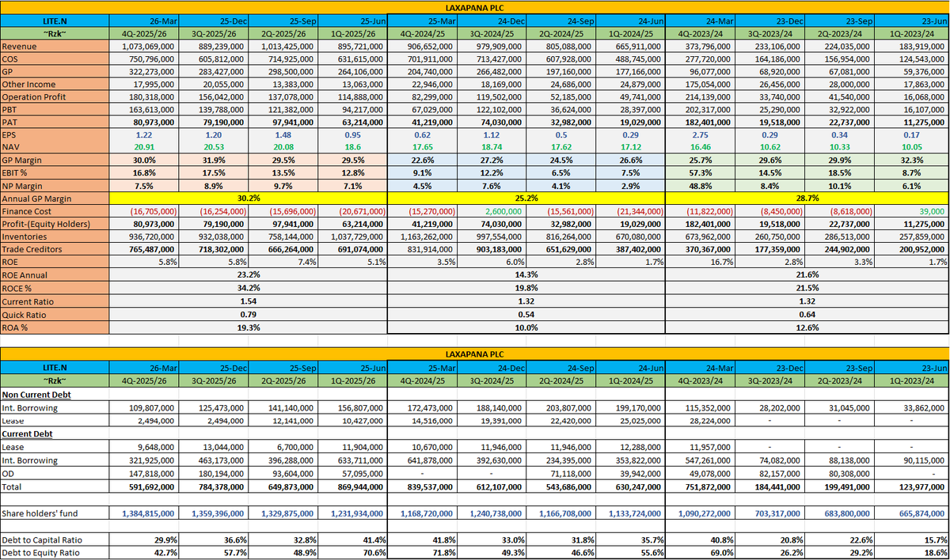The height and width of the screenshot is (560, 950).
Task: Click ROE Annual value 23.2%
Action: click(x=248, y=274)
